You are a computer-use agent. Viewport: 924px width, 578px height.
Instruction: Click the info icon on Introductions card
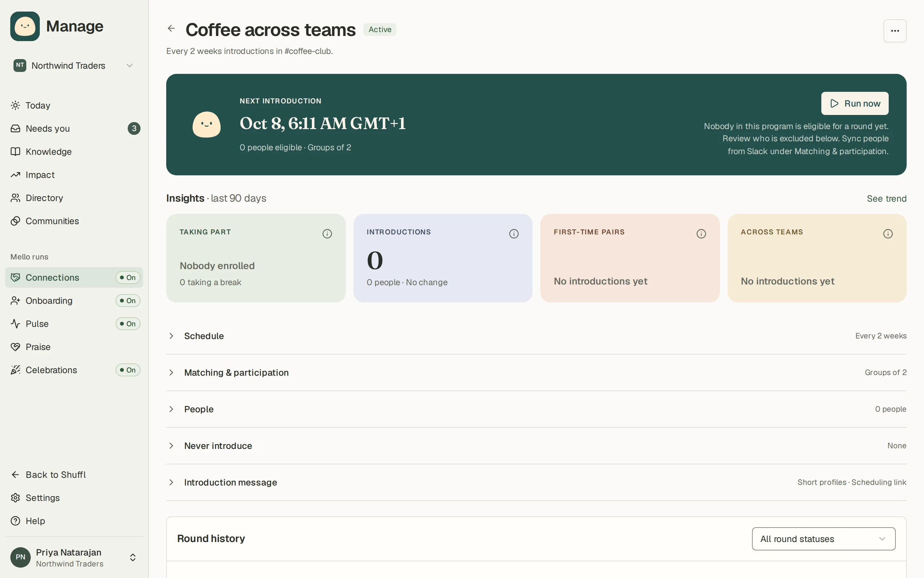pyautogui.click(x=514, y=233)
